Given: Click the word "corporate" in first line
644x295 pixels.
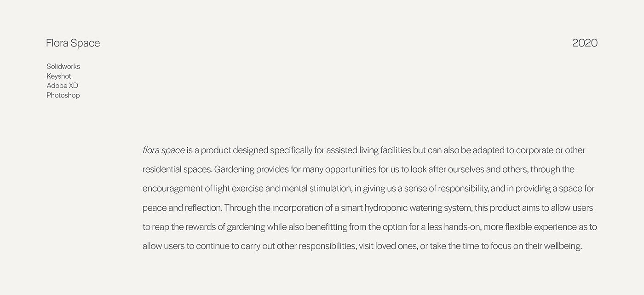Looking at the screenshot, I should tap(534, 150).
